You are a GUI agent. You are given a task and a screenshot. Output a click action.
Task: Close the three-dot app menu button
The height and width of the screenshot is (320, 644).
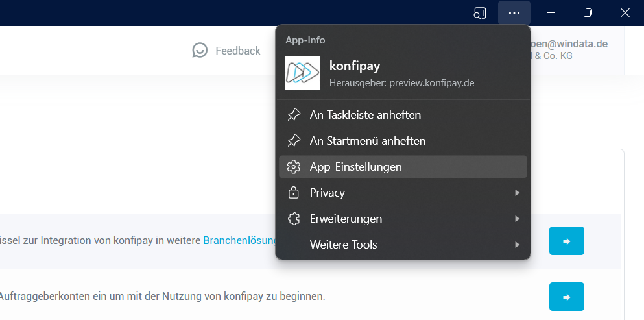click(514, 13)
